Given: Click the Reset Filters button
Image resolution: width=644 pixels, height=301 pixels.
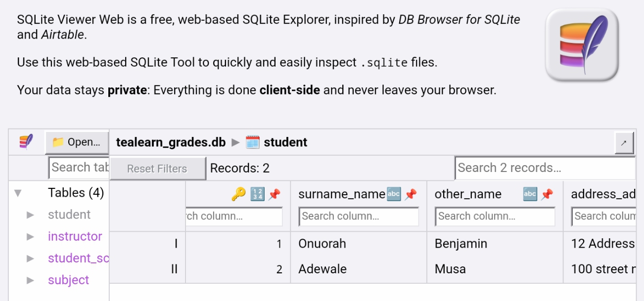Looking at the screenshot, I should [x=157, y=169].
